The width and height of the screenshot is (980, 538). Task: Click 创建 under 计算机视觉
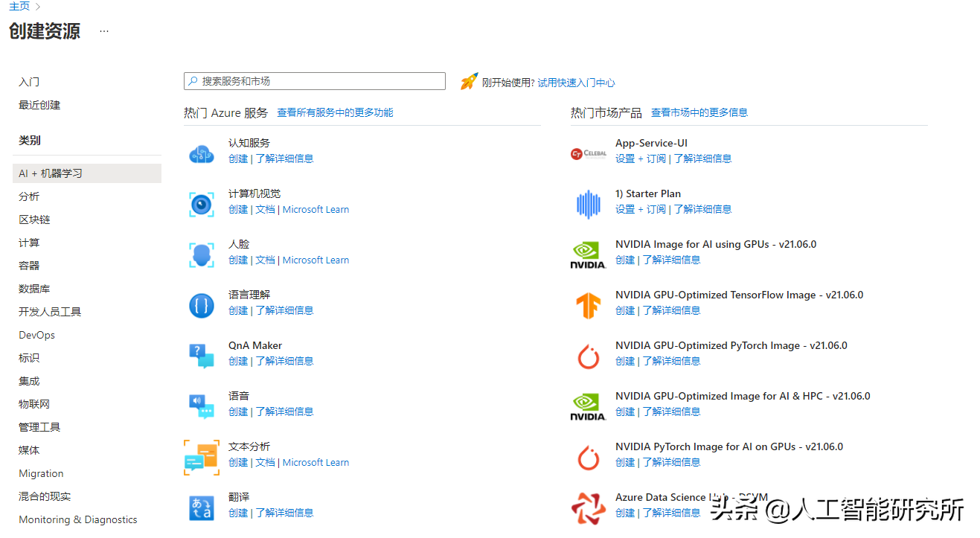(238, 209)
